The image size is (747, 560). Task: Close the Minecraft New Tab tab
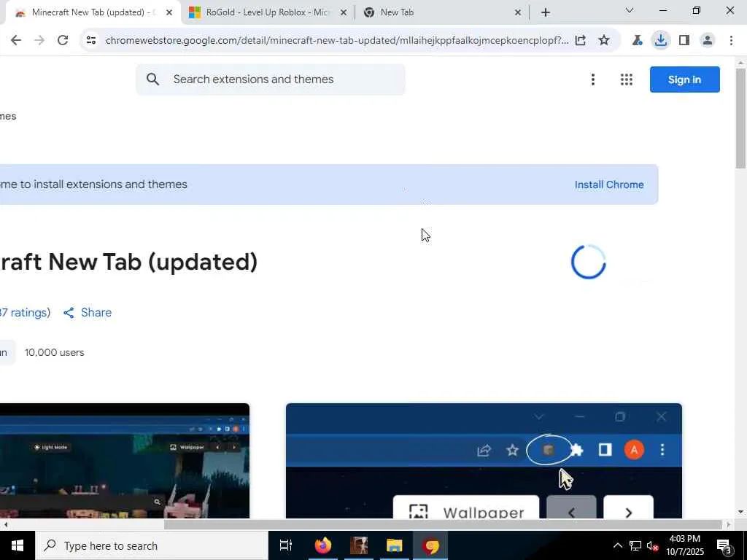click(169, 12)
